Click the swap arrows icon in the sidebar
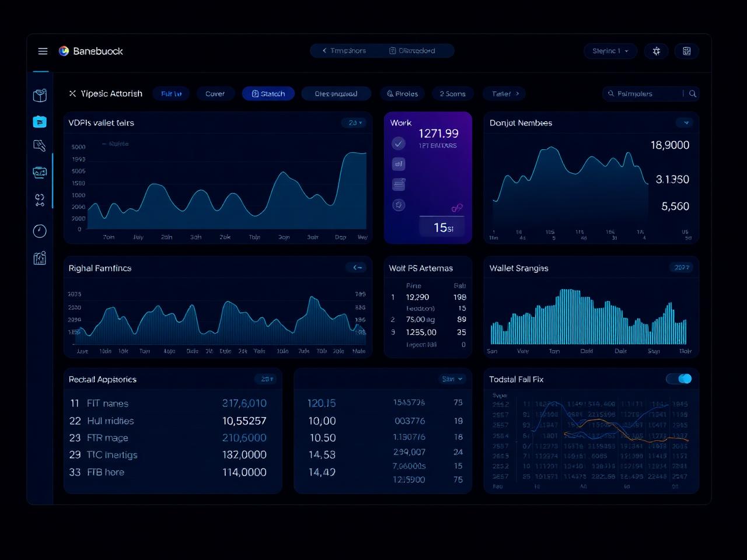 pyautogui.click(x=40, y=200)
